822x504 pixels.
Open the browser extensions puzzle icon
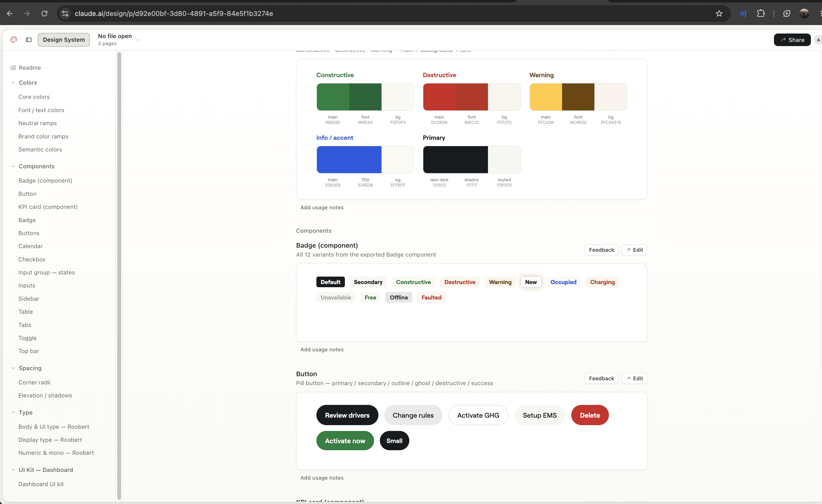pyautogui.click(x=761, y=14)
